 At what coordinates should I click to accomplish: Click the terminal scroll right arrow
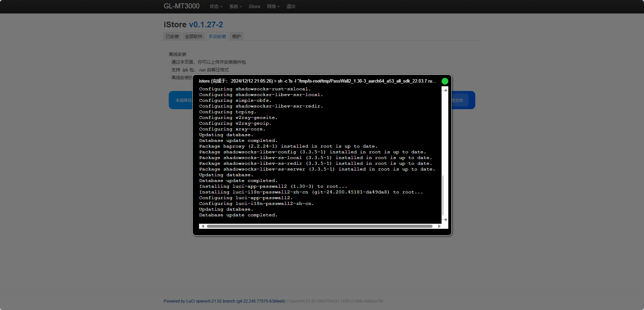point(439,226)
